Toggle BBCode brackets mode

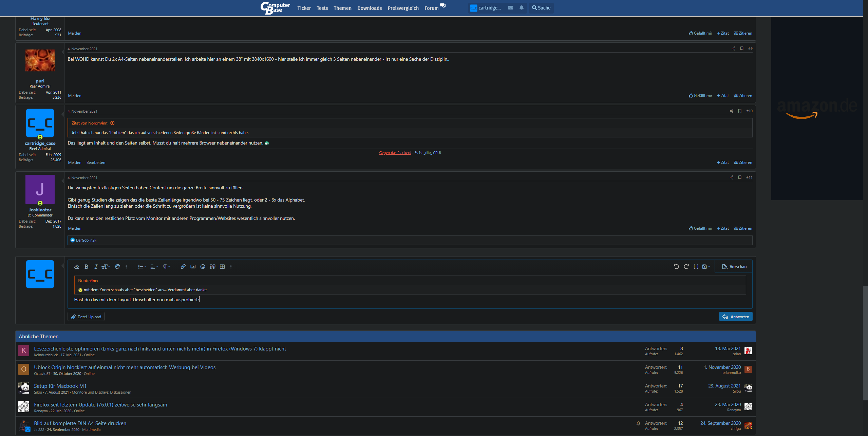(x=696, y=267)
